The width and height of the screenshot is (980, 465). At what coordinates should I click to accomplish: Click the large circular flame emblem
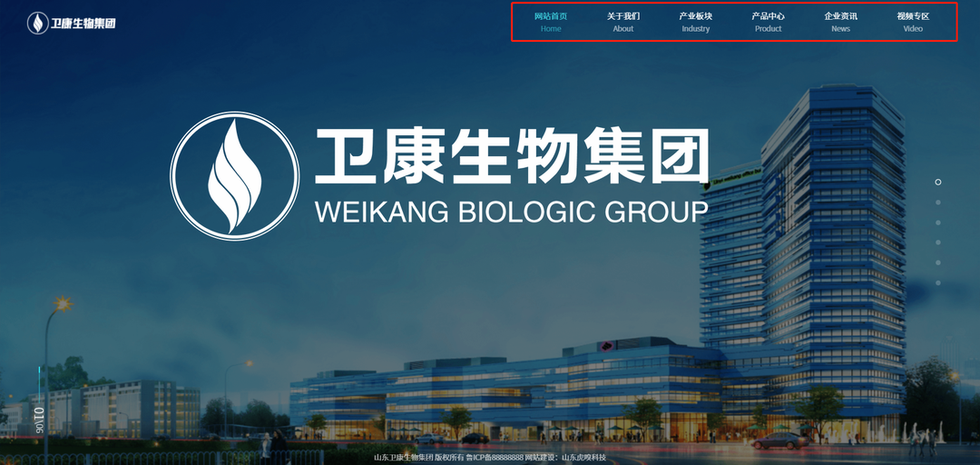[x=234, y=176]
